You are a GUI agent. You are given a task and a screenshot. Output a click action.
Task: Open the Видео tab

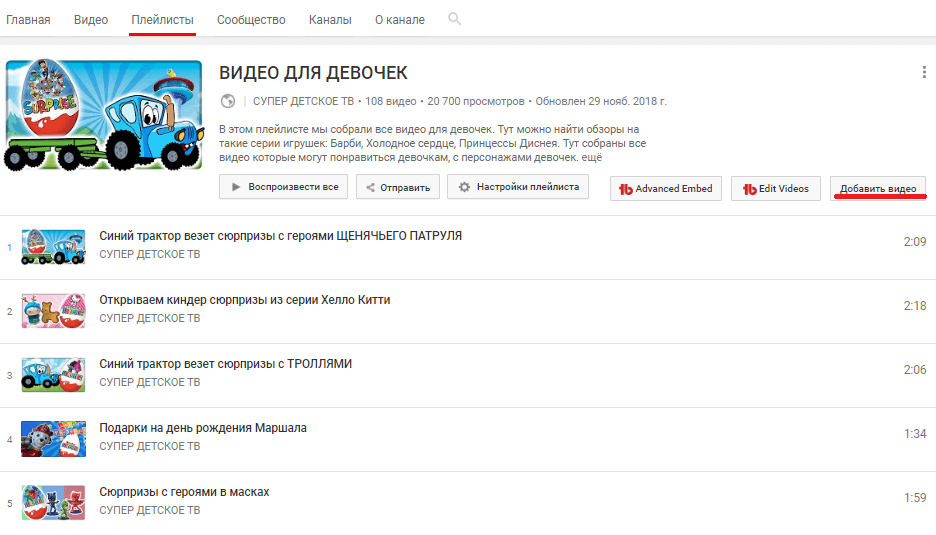(x=91, y=20)
